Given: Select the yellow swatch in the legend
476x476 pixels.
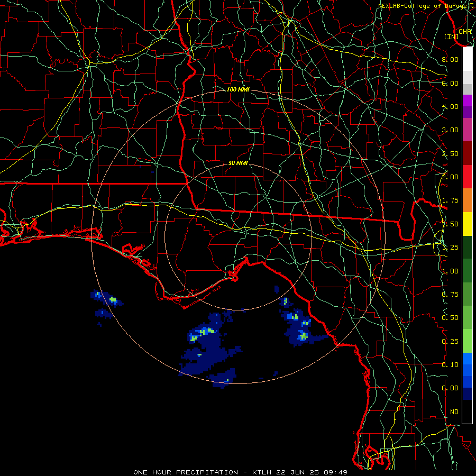Looking at the screenshot, I should (467, 224).
